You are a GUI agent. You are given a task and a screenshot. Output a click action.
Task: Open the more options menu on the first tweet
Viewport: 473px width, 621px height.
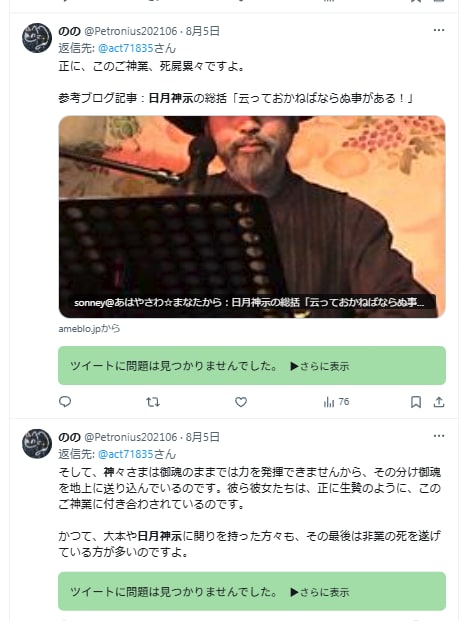click(439, 30)
